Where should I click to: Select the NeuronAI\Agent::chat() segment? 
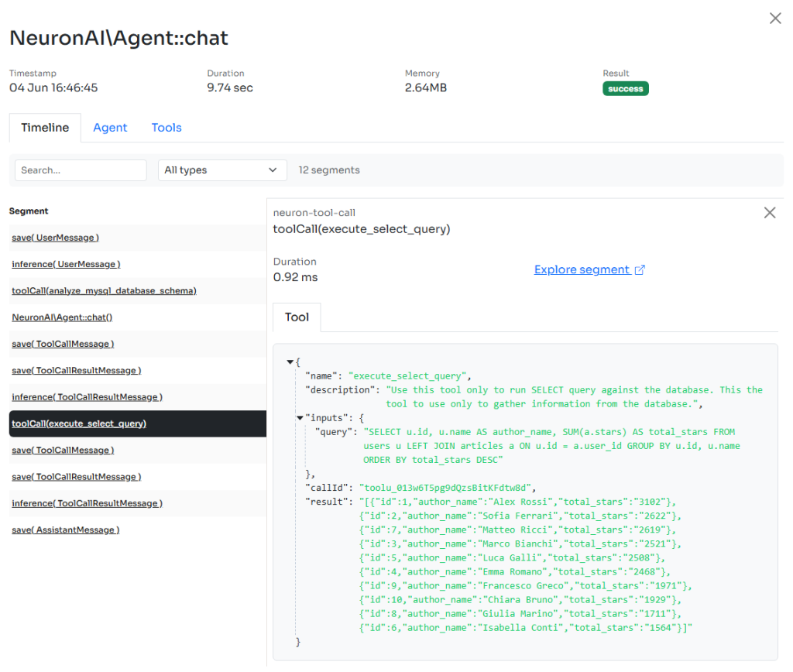(x=62, y=317)
